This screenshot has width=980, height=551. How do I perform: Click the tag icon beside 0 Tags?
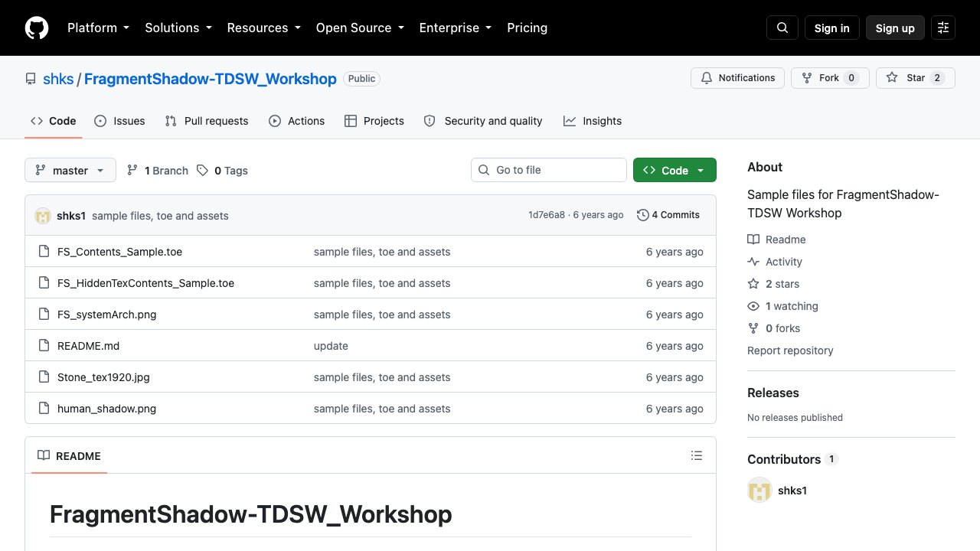coord(202,171)
